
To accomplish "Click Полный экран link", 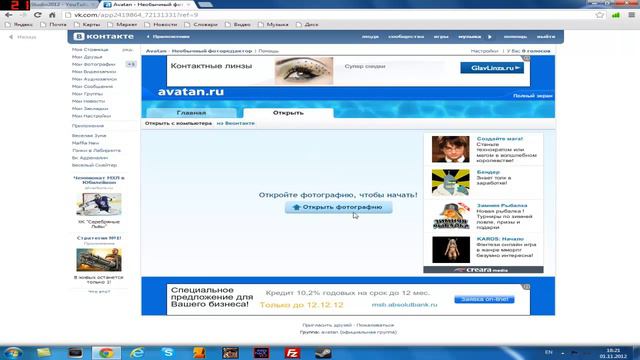I will (x=533, y=96).
